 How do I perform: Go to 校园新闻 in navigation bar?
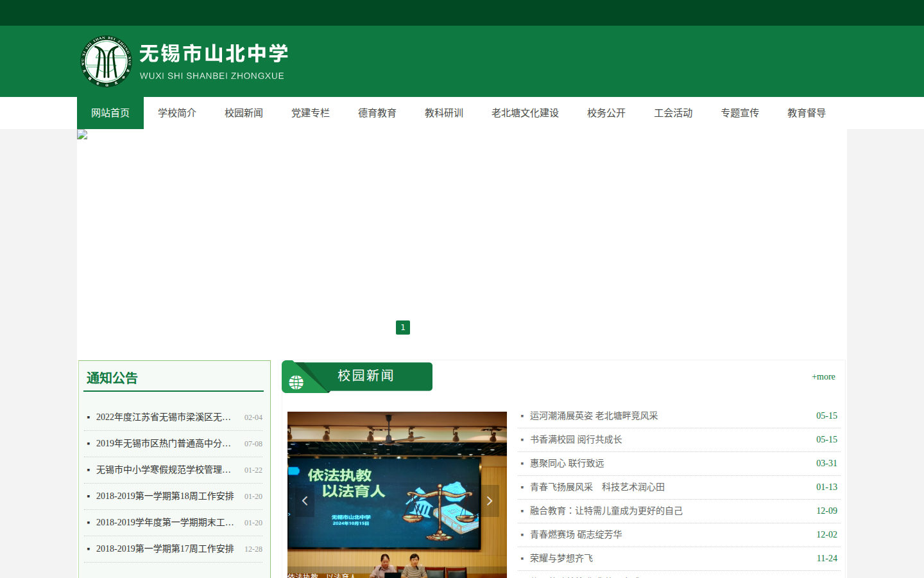[x=244, y=113]
